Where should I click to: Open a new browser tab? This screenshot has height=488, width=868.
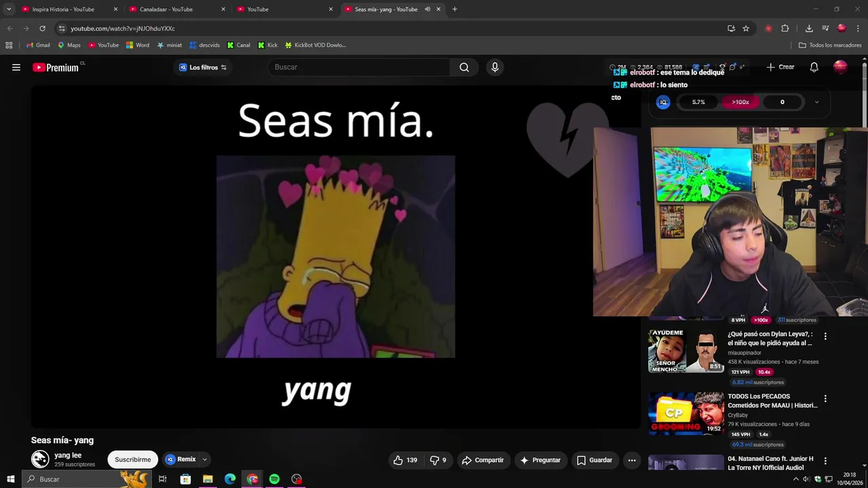tap(454, 9)
